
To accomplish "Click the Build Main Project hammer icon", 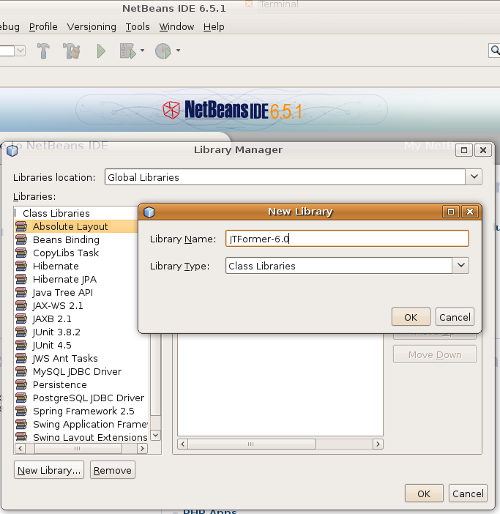I will [x=43, y=51].
